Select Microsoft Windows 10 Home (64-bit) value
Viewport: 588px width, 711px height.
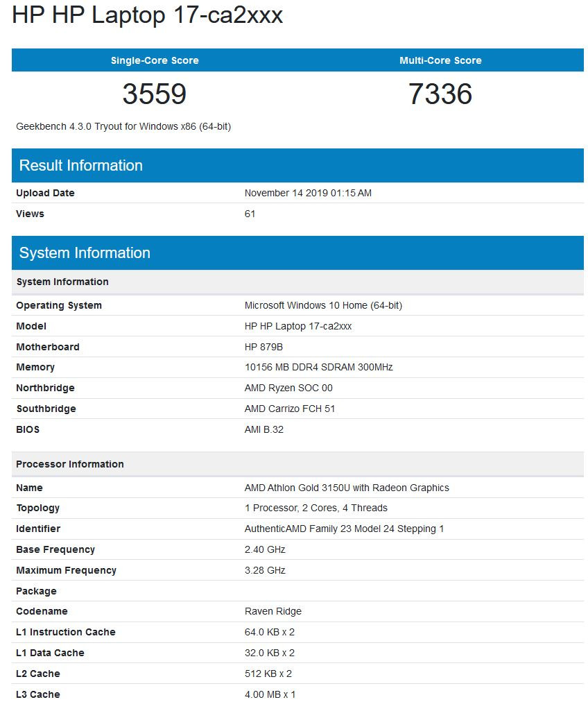click(x=323, y=305)
